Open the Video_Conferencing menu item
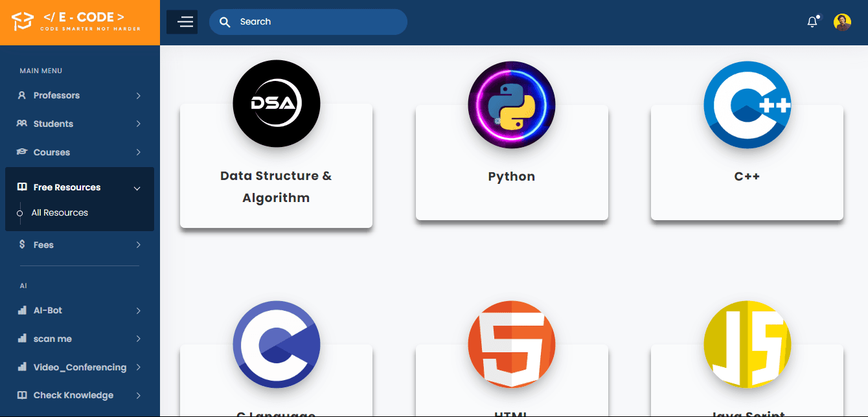 [x=80, y=367]
